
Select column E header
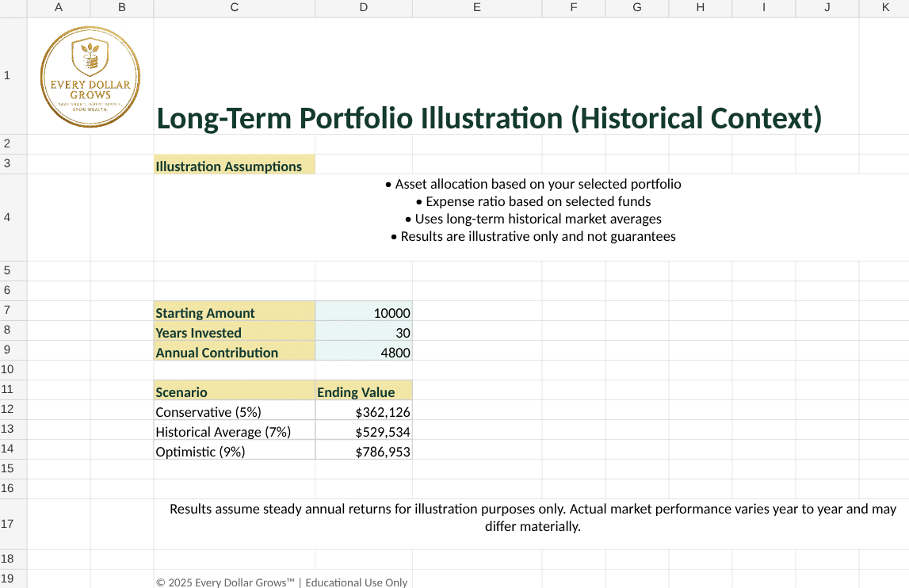pyautogui.click(x=477, y=8)
